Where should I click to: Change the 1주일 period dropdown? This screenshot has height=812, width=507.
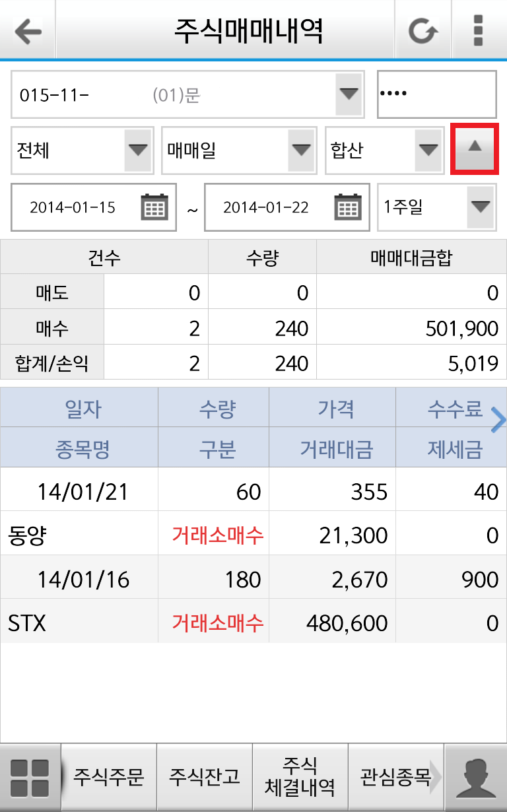pyautogui.click(x=480, y=207)
